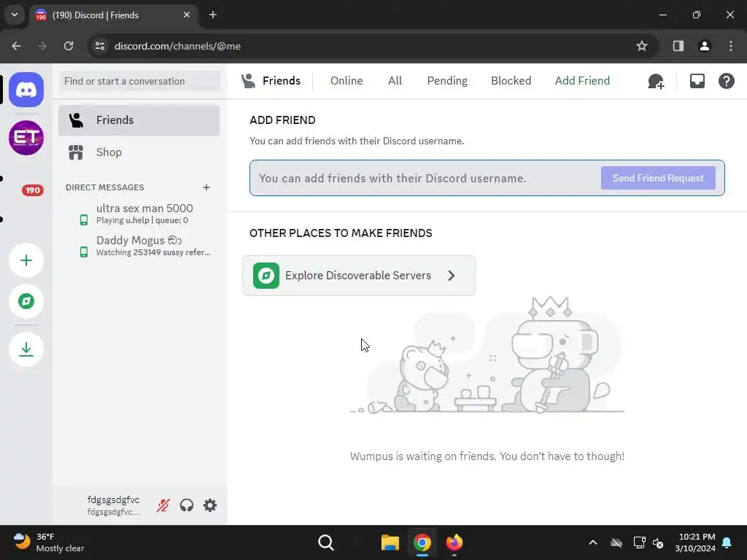This screenshot has width=747, height=560.
Task: Open DM with Daddy Mogus
Action: 139,246
